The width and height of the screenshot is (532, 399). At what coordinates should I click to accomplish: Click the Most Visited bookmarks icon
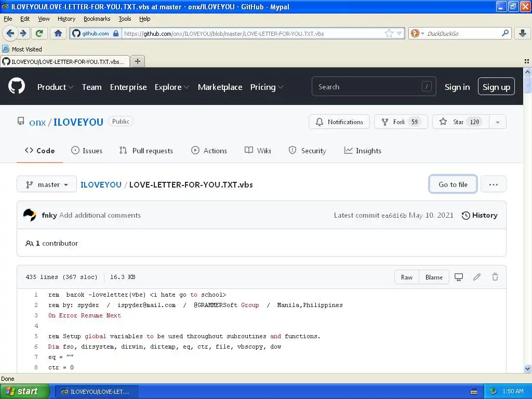5,49
